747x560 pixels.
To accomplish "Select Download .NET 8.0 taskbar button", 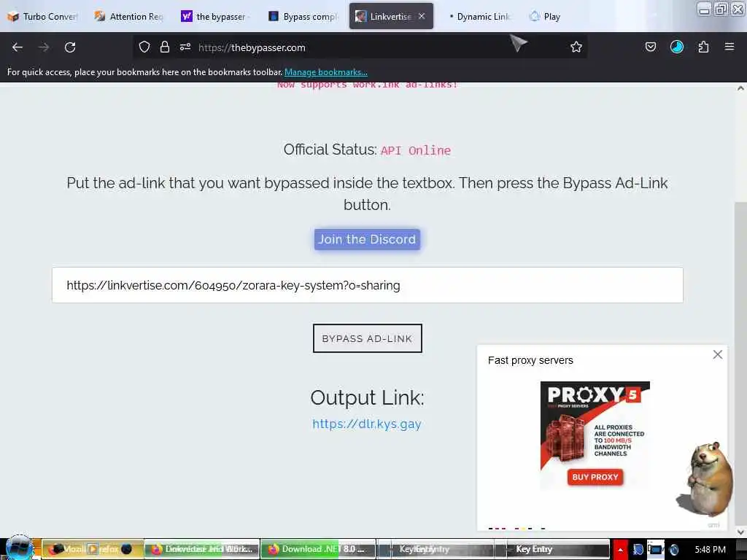I will (x=318, y=549).
